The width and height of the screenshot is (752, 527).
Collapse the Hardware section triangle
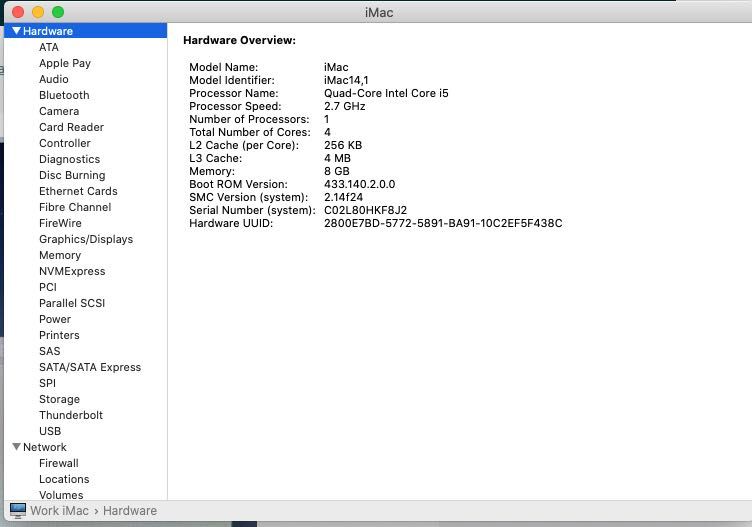pos(16,31)
